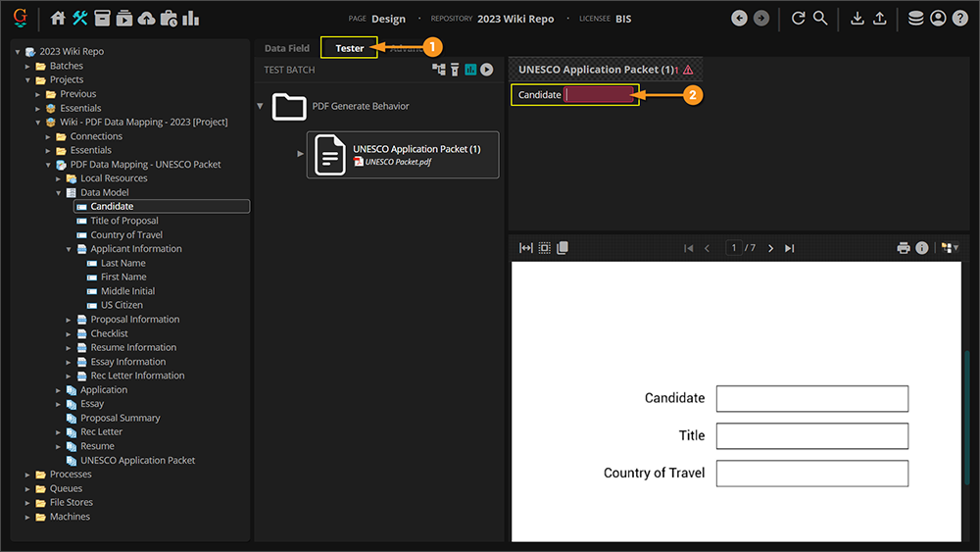Screen dimensions: 980x552
Task: Expand UNESCO Application Packet (1) document
Action: tap(301, 154)
